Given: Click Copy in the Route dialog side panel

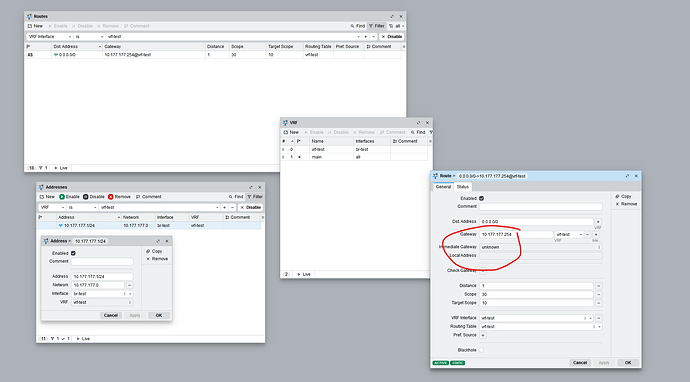Looking at the screenshot, I should point(623,196).
